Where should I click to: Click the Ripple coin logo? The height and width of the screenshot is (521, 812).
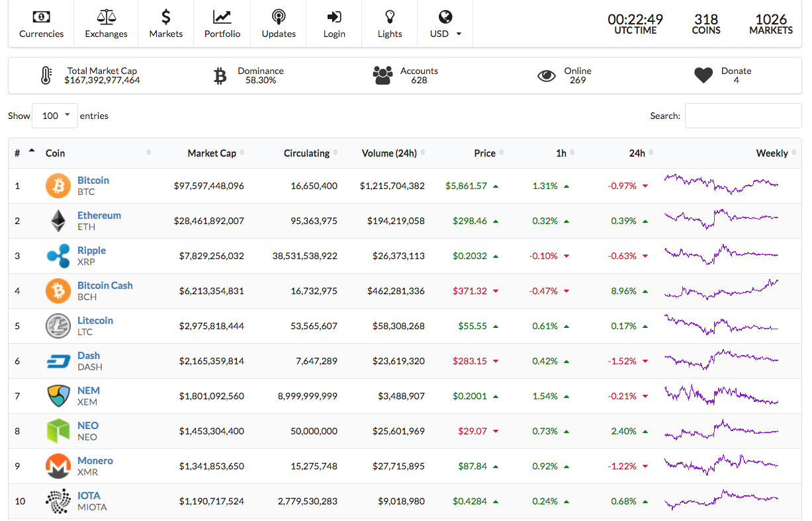click(x=58, y=256)
